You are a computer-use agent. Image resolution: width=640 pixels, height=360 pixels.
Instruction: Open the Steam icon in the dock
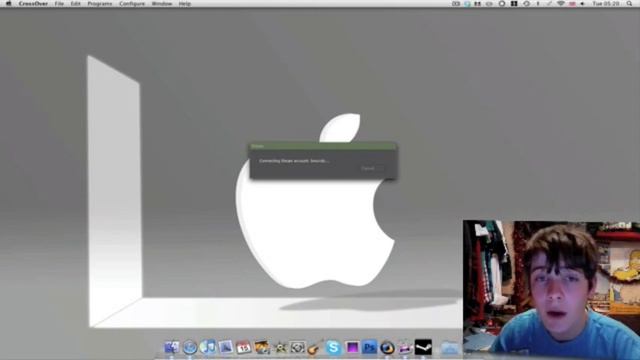[x=423, y=347]
